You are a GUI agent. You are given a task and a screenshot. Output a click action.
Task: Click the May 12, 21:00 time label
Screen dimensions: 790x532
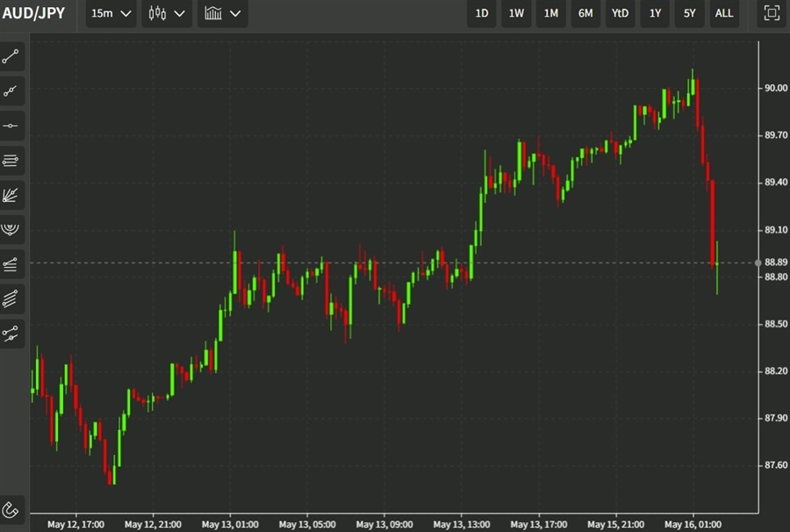[x=153, y=524]
